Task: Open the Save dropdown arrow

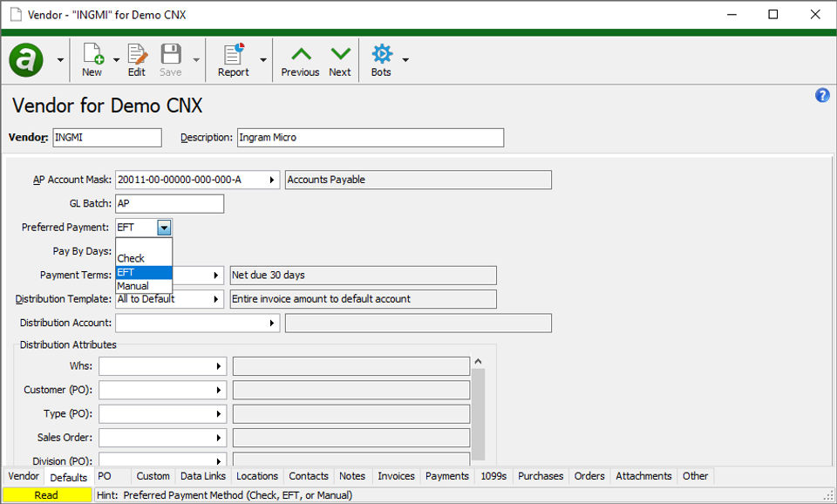Action: [x=196, y=60]
